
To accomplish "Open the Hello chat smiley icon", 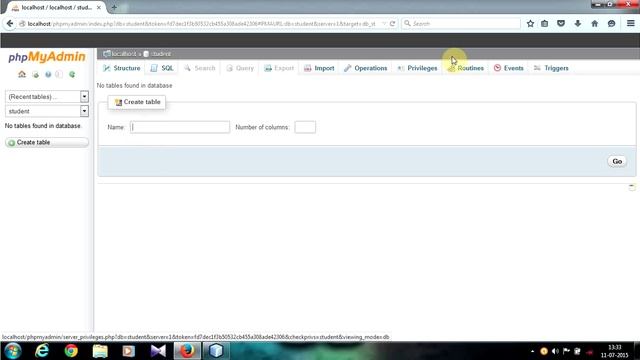I will 611,24.
